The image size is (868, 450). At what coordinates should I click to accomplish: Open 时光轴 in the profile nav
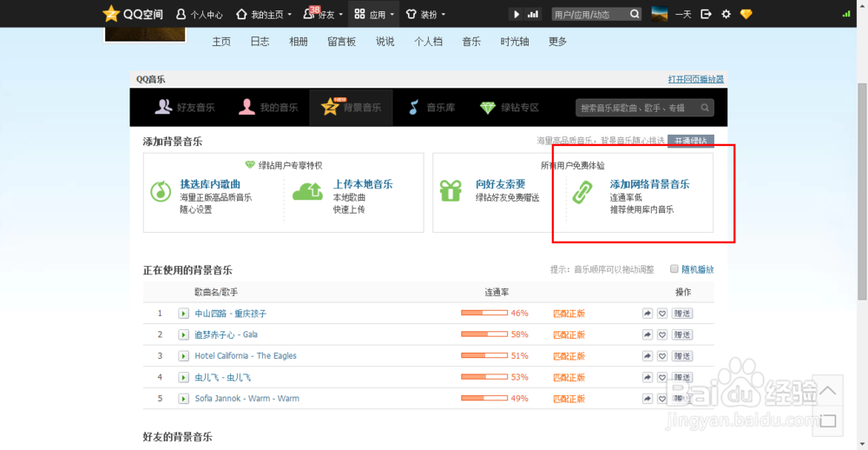[515, 42]
